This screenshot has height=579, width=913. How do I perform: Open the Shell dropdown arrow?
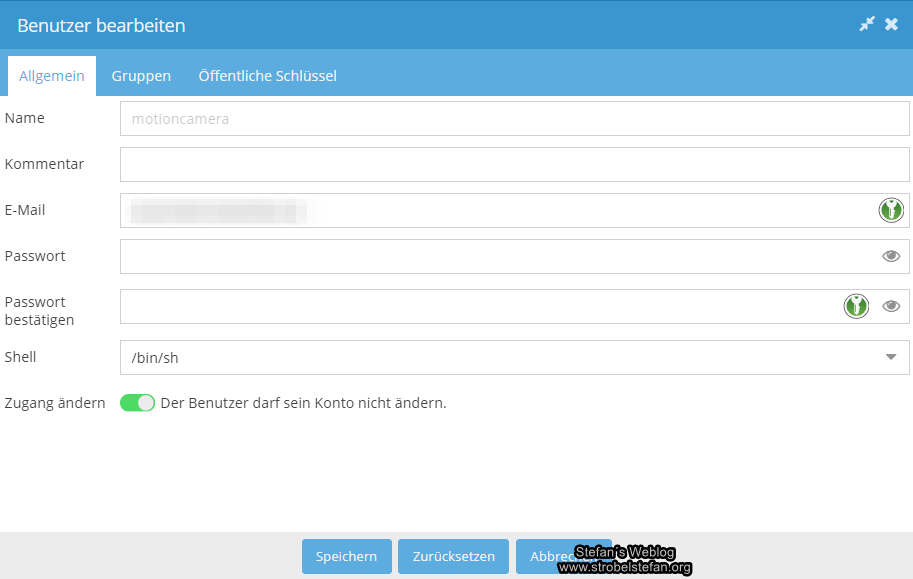(890, 357)
